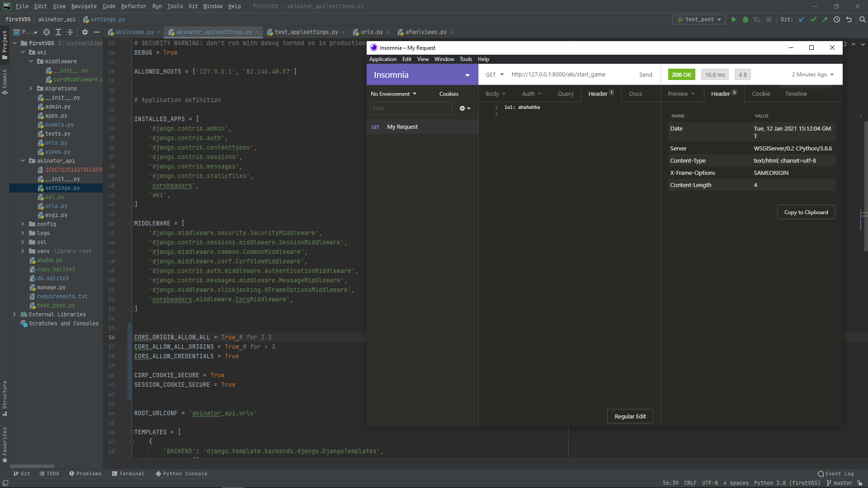Open the Commit side tab
Image resolution: width=868 pixels, height=488 pixels.
click(x=5, y=82)
